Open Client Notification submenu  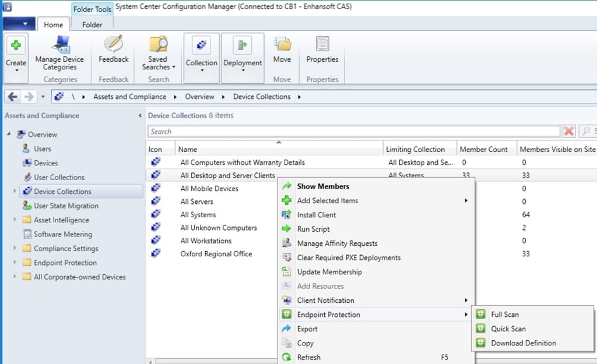pyautogui.click(x=377, y=301)
